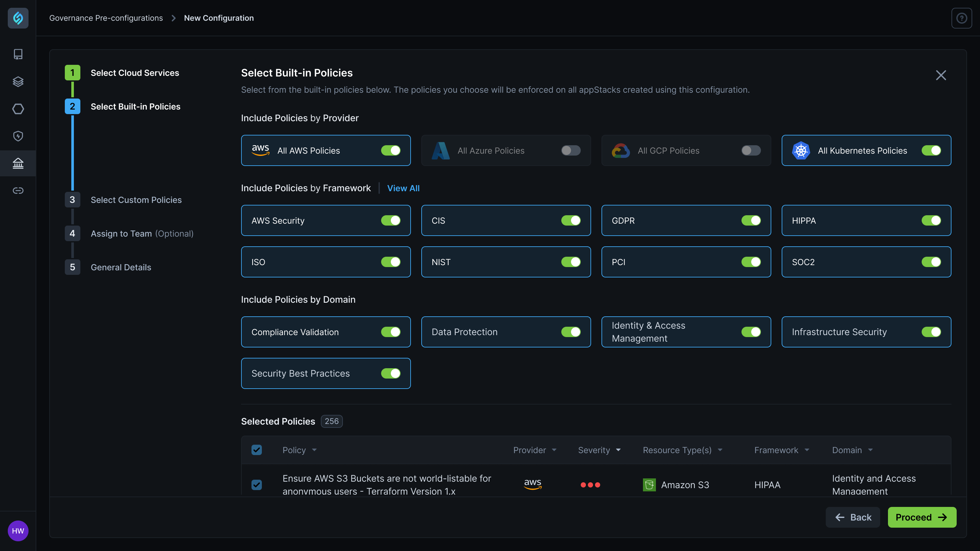The image size is (980, 551).
Task: Toggle Identity & Access Management switch
Action: click(x=751, y=332)
